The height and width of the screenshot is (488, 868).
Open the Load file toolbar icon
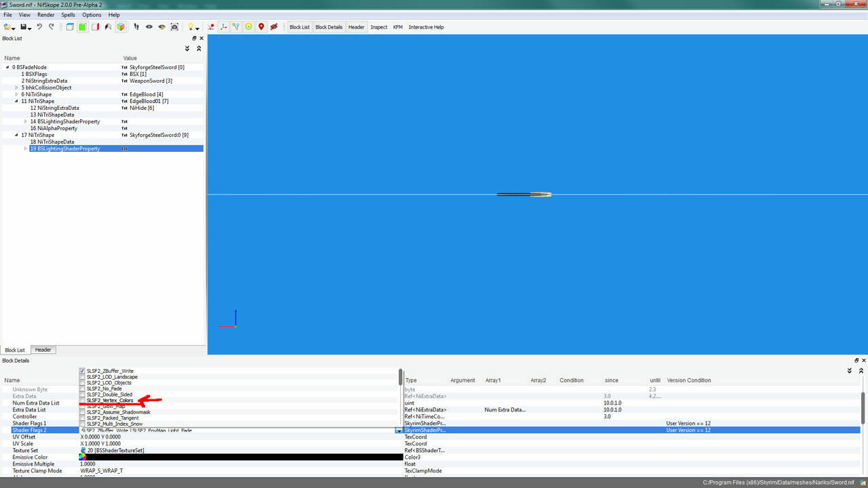coord(7,27)
